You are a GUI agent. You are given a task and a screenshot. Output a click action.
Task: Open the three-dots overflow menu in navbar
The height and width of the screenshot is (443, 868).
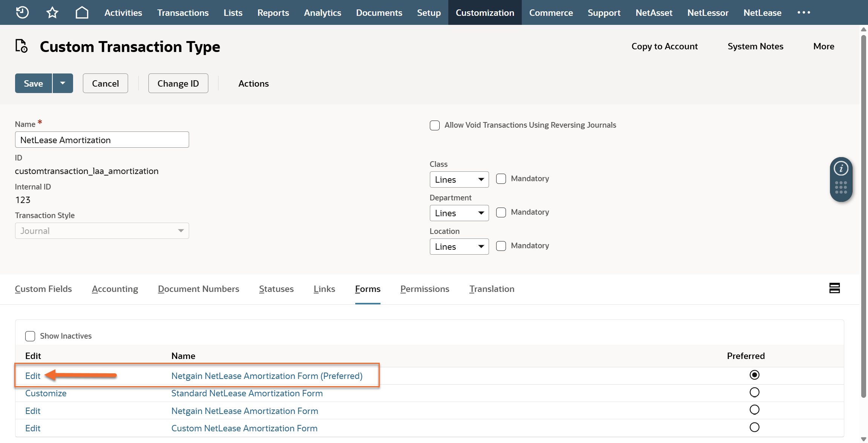coord(804,12)
